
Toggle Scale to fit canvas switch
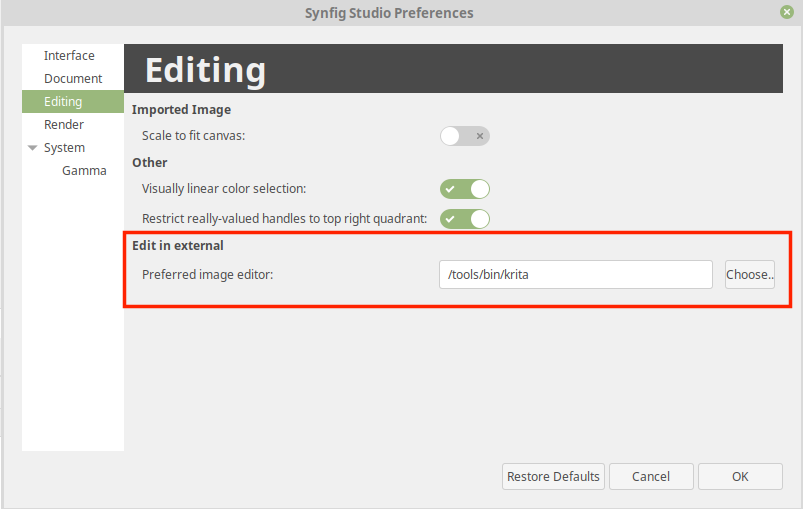point(464,136)
